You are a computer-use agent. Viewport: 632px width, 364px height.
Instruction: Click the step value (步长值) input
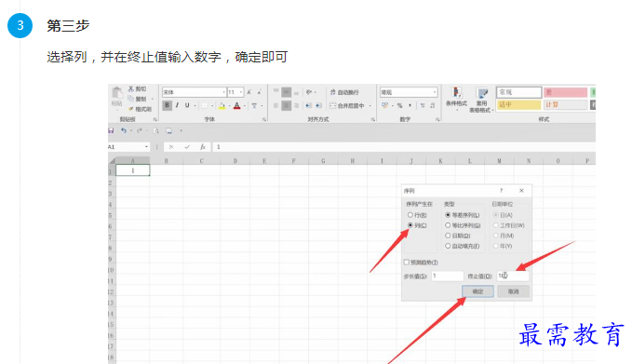[448, 276]
